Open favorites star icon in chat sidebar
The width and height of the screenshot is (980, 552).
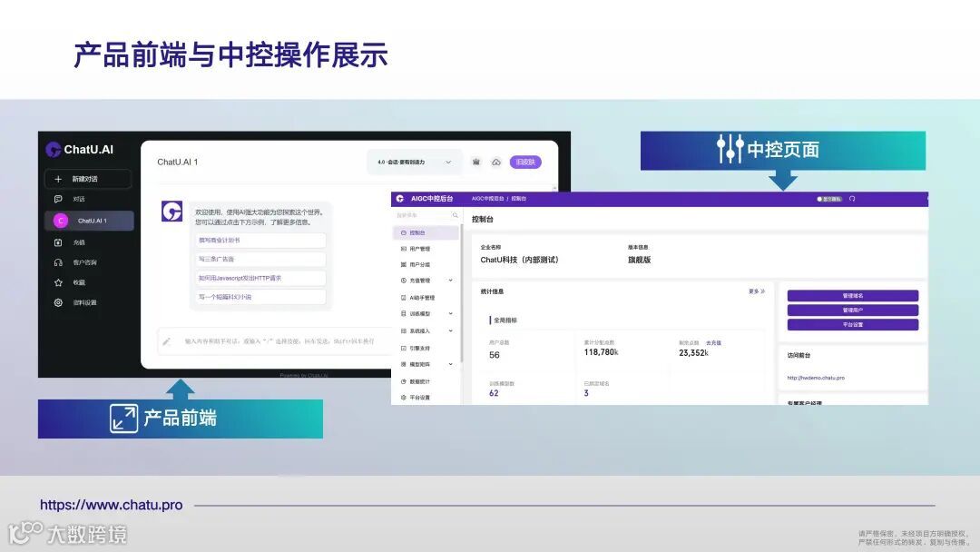coord(58,282)
